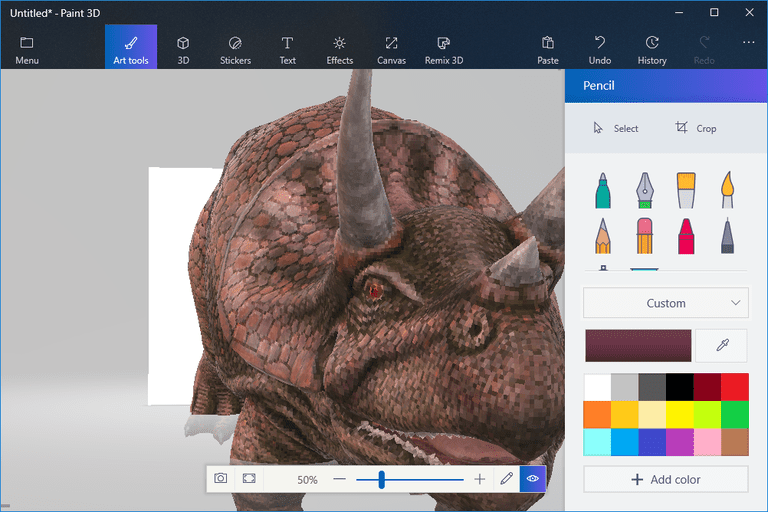Select the Pixel pen tool

pos(728,236)
